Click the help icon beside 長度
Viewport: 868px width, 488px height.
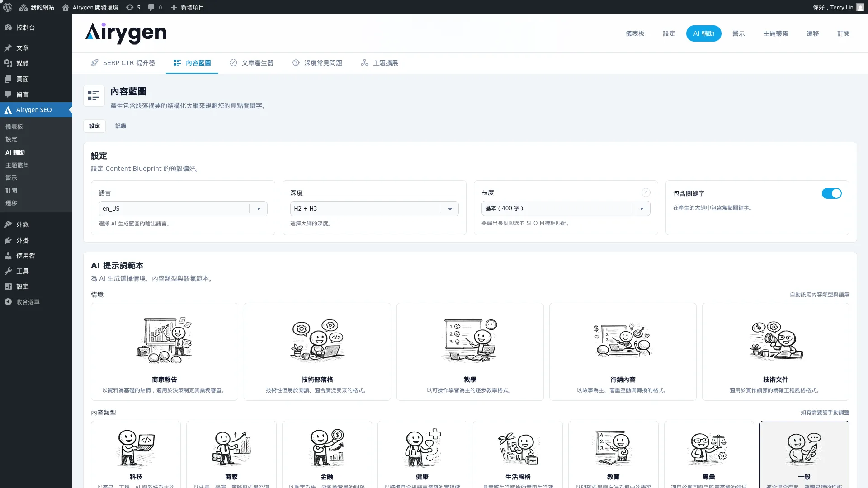point(646,192)
